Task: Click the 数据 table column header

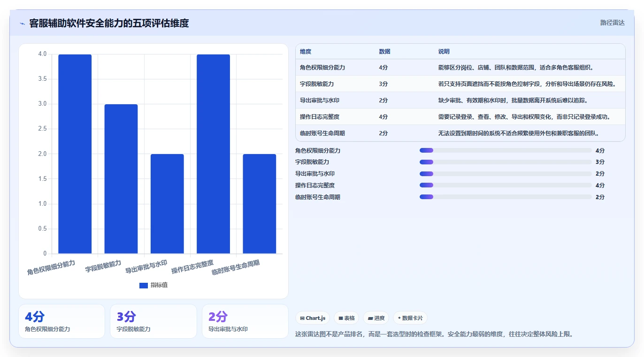Action: (384, 52)
